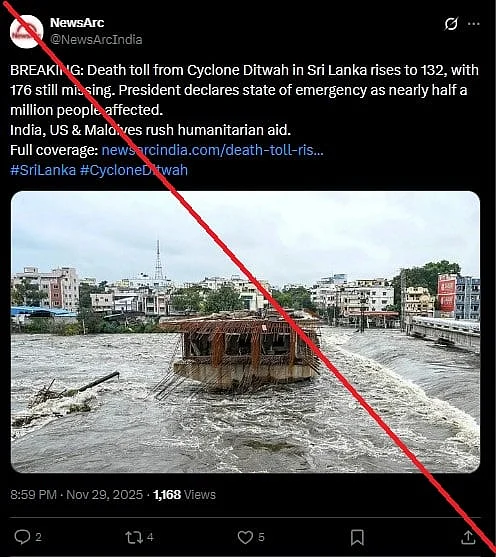The image size is (496, 557).
Task: Open the three-dot more options menu
Action: click(474, 24)
